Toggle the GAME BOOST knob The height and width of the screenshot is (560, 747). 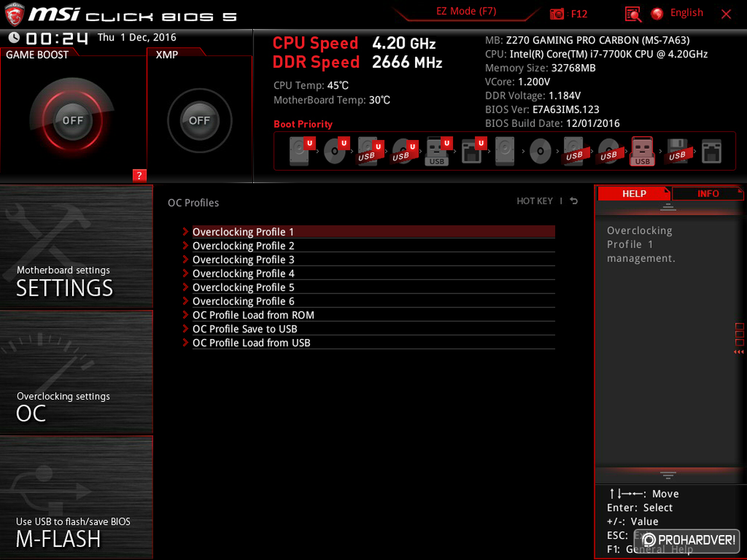pyautogui.click(x=72, y=120)
